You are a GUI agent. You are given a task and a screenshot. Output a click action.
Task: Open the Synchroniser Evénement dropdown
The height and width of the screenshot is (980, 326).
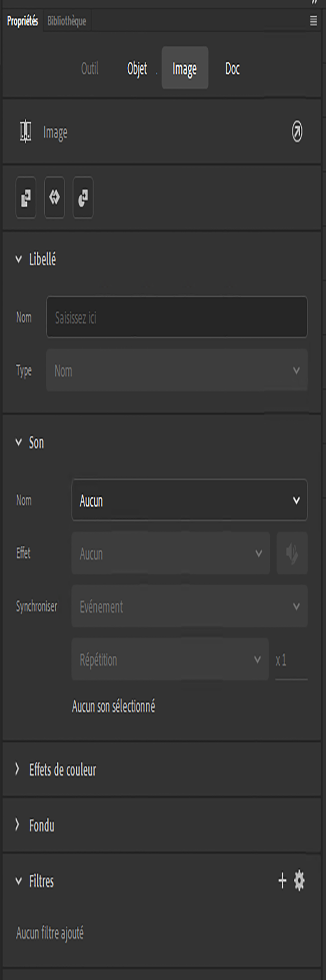(x=189, y=606)
